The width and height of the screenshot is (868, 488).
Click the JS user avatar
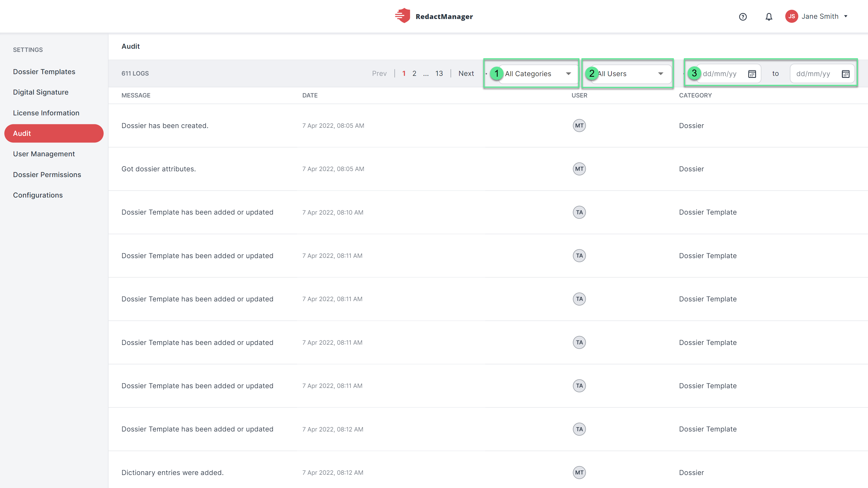click(792, 16)
